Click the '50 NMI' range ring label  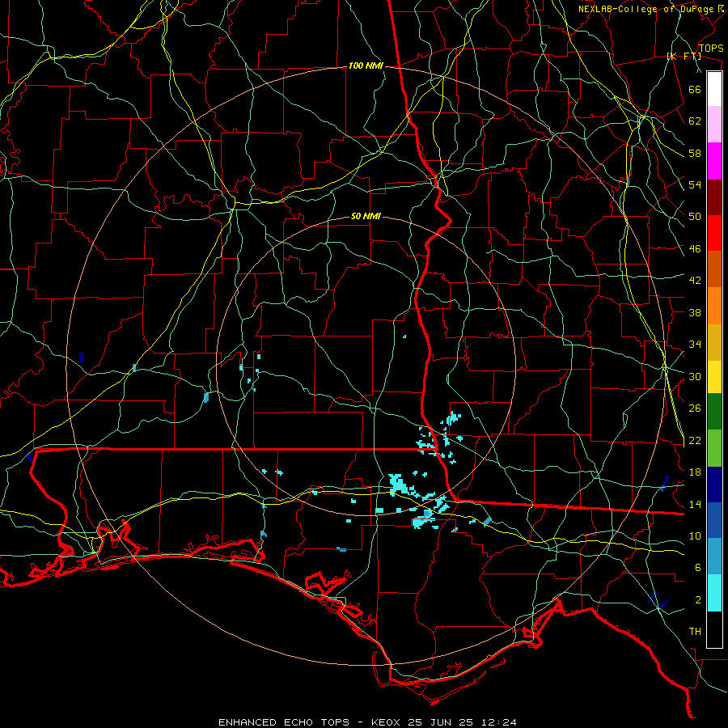pos(366,216)
